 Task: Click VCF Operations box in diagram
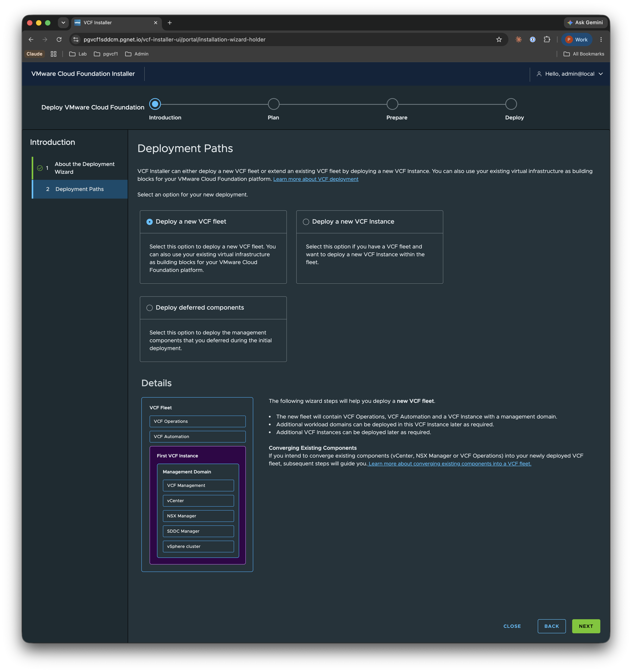pyautogui.click(x=197, y=421)
